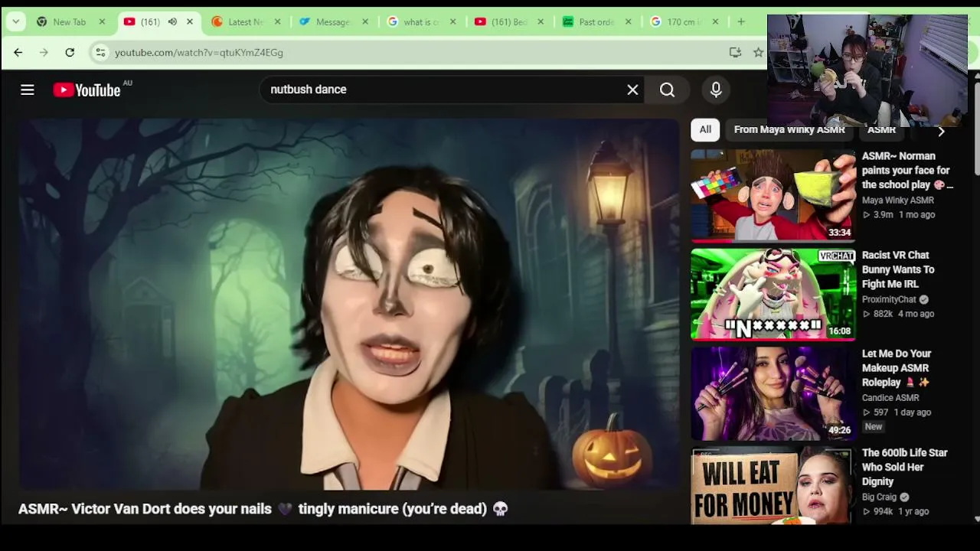Viewport: 980px width, 551px height.
Task: Click the '994k 1 yr ago' view count
Action: 896,511
